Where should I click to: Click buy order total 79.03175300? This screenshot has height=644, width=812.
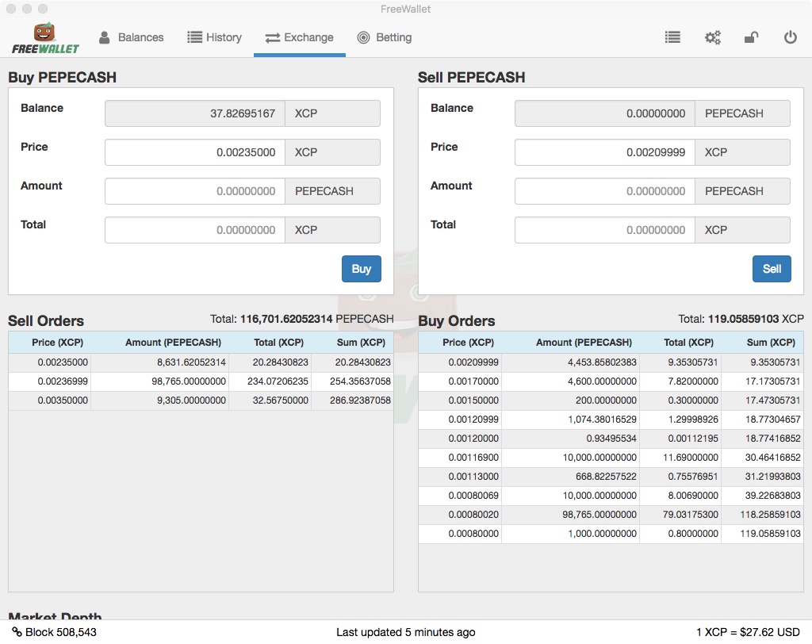click(x=691, y=515)
